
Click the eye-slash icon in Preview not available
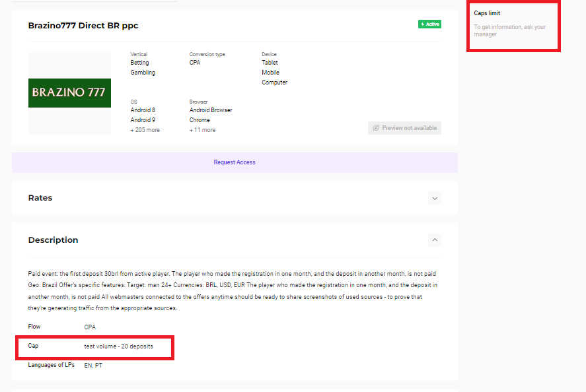(376, 128)
